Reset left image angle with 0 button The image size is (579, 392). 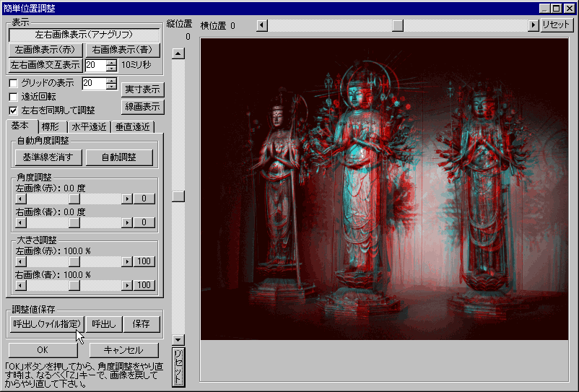point(144,199)
